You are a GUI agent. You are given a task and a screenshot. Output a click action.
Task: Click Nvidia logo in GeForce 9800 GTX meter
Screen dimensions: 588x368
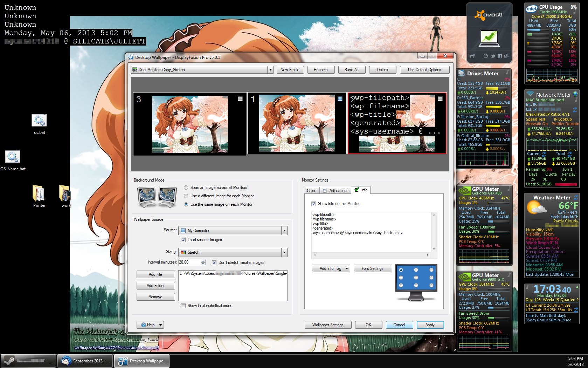tap(465, 277)
